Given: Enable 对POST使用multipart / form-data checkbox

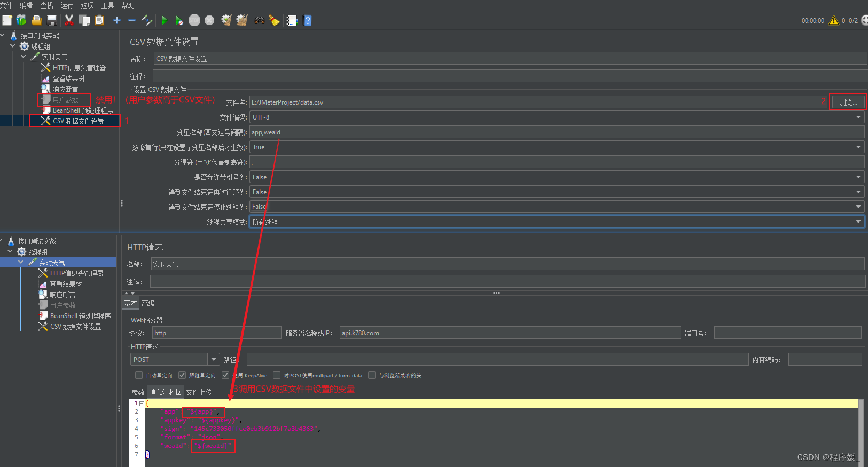Looking at the screenshot, I should click(x=277, y=375).
